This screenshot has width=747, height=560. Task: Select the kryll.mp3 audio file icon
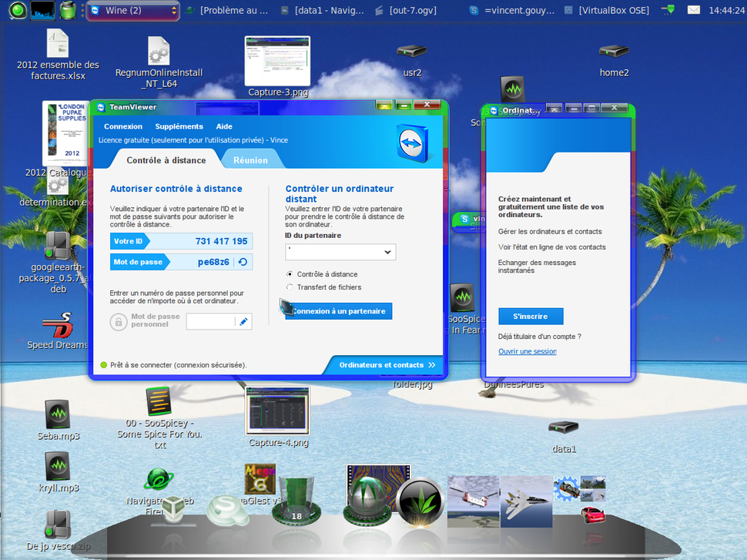click(x=58, y=466)
